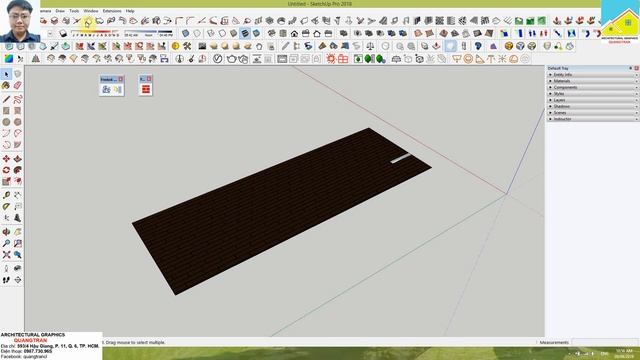Viewport: 640px width, 360px height.
Task: Expand the Shadows panel
Action: click(593, 106)
